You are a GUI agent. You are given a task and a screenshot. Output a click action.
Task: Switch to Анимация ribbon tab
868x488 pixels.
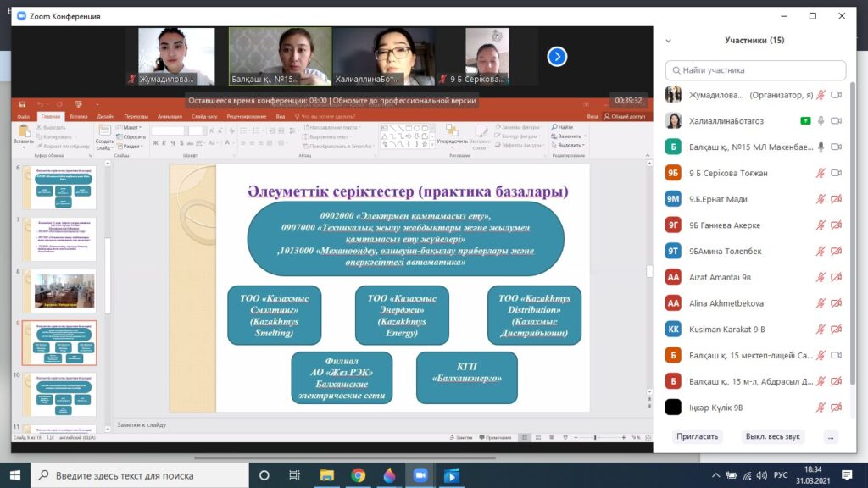(x=170, y=117)
